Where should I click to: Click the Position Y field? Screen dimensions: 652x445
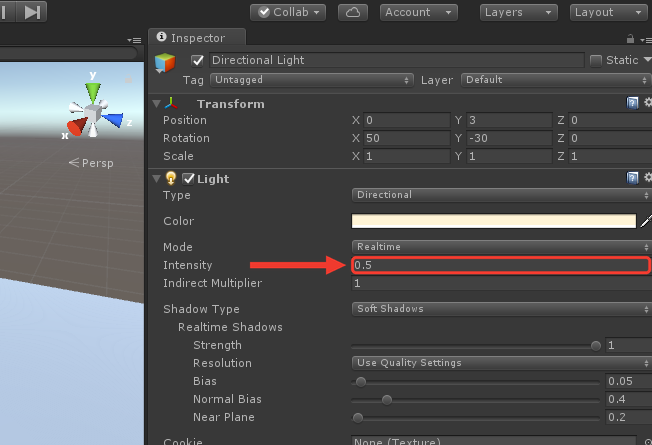[x=509, y=120]
